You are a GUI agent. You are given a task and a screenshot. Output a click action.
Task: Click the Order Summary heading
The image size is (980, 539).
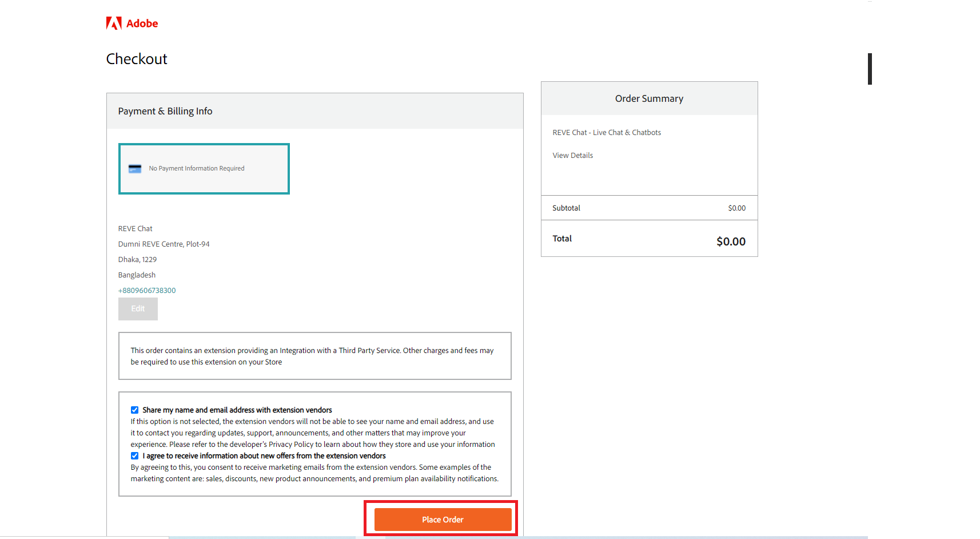[x=649, y=98]
